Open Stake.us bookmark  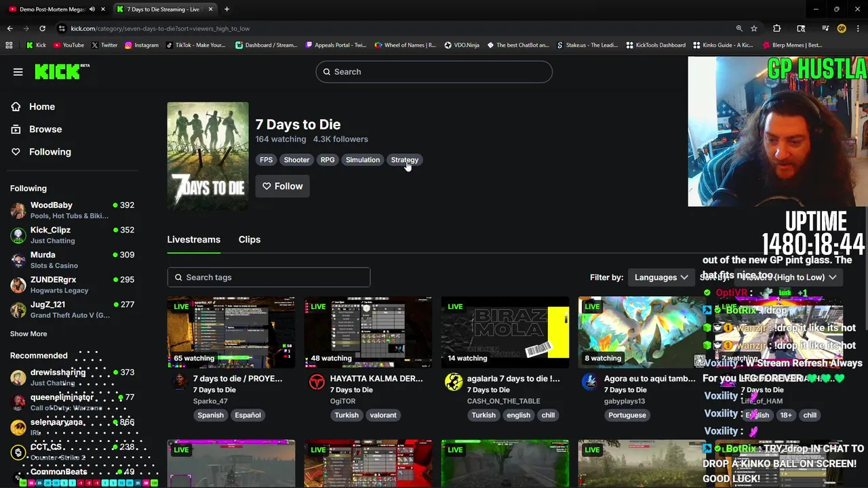[x=587, y=45]
